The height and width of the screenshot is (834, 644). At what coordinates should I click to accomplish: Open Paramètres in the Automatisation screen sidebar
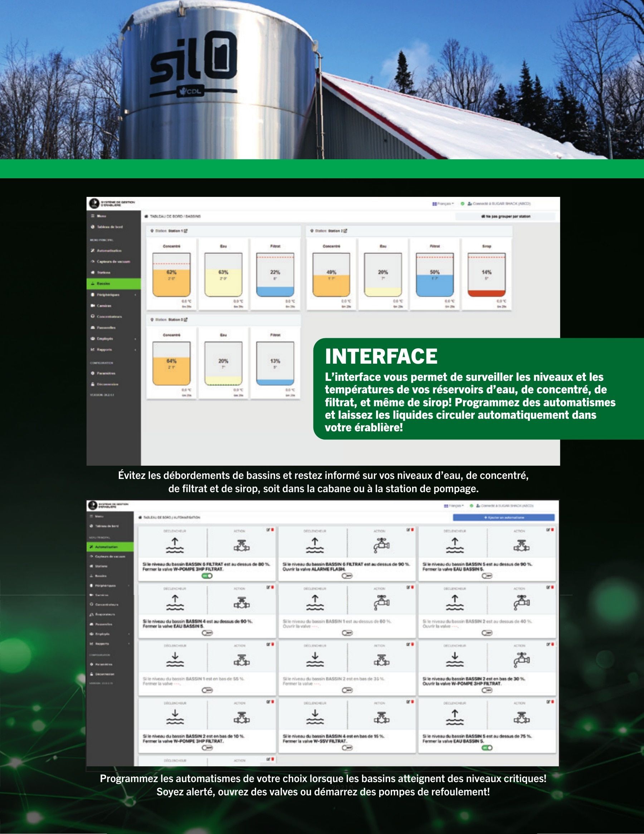tap(110, 664)
